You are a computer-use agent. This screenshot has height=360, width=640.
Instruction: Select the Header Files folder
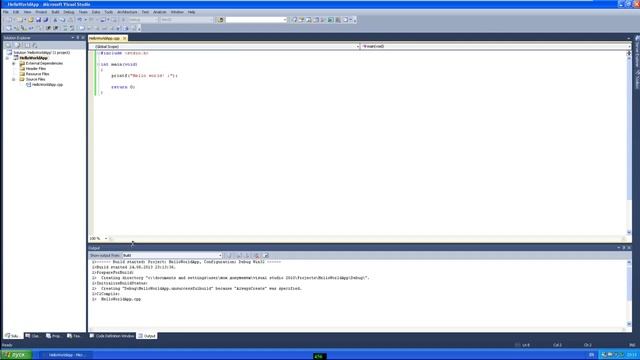coord(36,69)
